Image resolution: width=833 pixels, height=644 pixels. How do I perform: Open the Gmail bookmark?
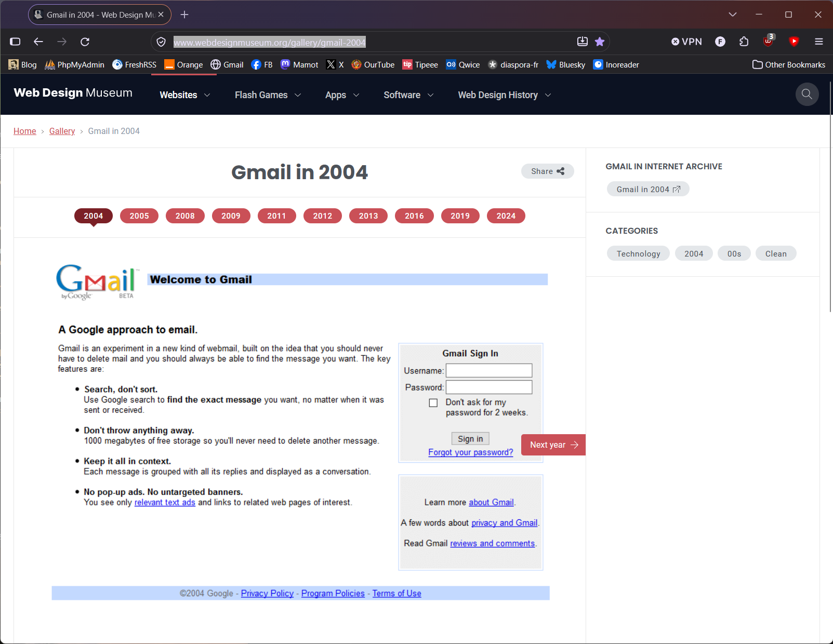tap(227, 65)
